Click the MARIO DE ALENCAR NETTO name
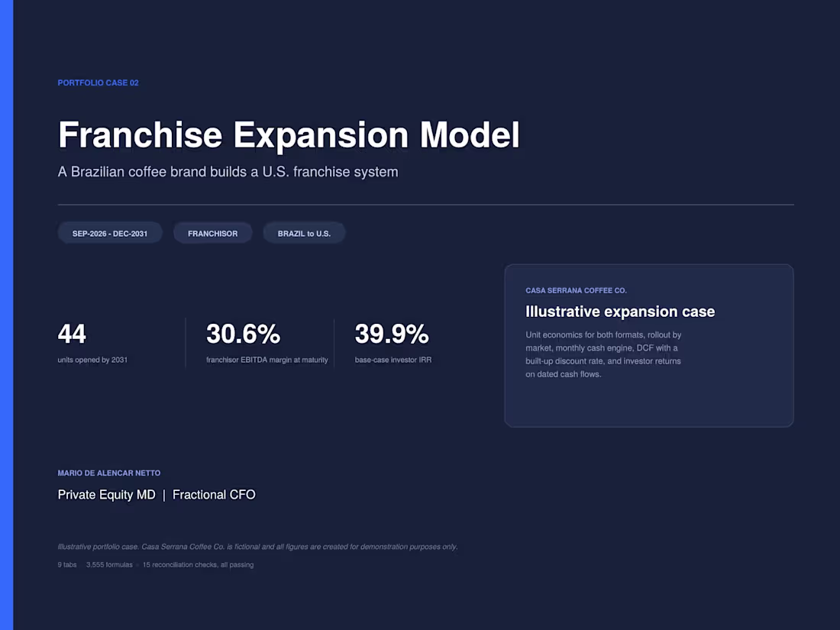The image size is (840, 630). 109,473
